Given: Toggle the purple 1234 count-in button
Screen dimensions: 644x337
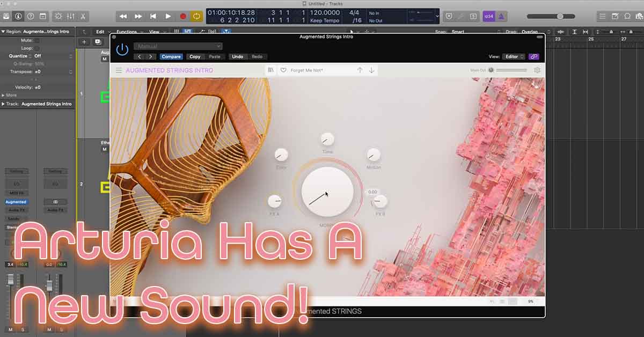Looking at the screenshot, I should [x=489, y=17].
